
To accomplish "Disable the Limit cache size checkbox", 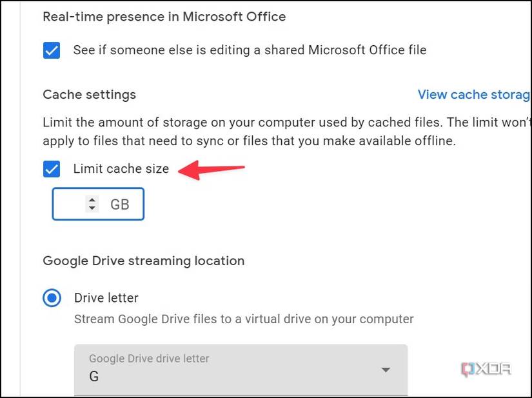I will pyautogui.click(x=52, y=170).
